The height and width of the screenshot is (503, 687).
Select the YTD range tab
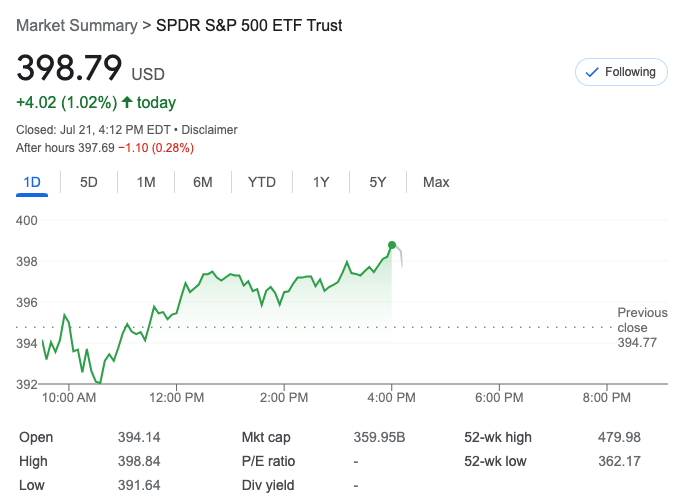pyautogui.click(x=262, y=182)
